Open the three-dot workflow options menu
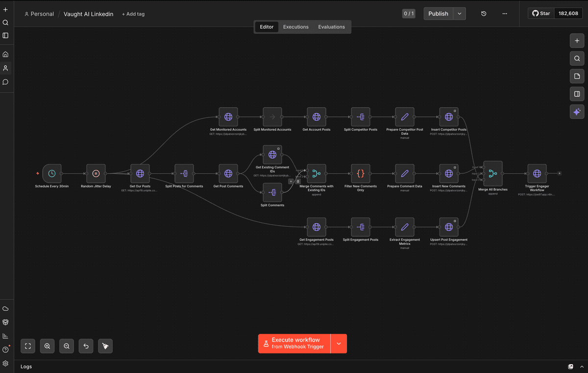588x373 pixels. [505, 14]
